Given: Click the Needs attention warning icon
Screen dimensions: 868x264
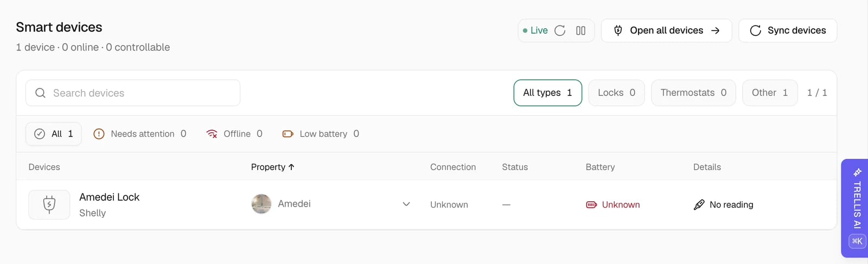Looking at the screenshot, I should tap(99, 134).
